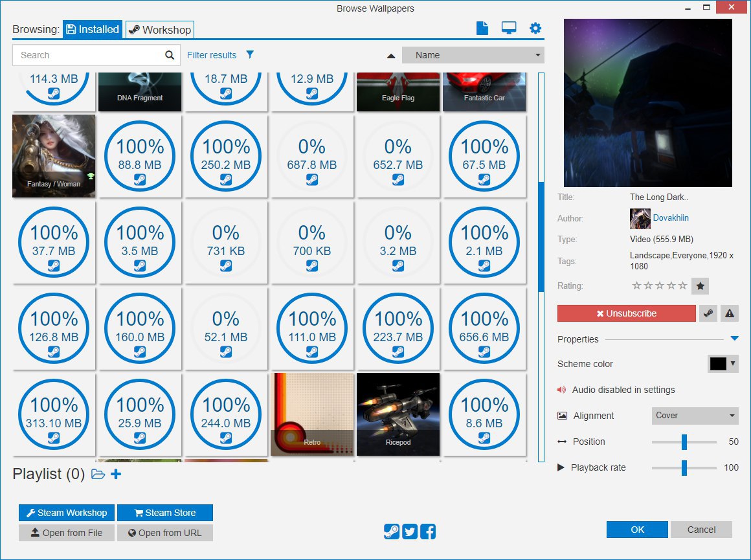Open the playlist folder icon
The width and height of the screenshot is (751, 560).
point(98,475)
